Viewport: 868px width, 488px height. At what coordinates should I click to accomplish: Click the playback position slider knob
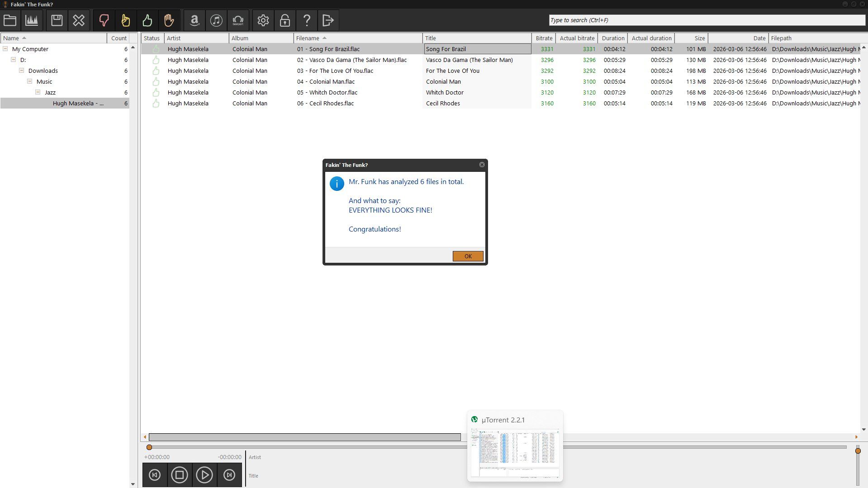pyautogui.click(x=149, y=447)
